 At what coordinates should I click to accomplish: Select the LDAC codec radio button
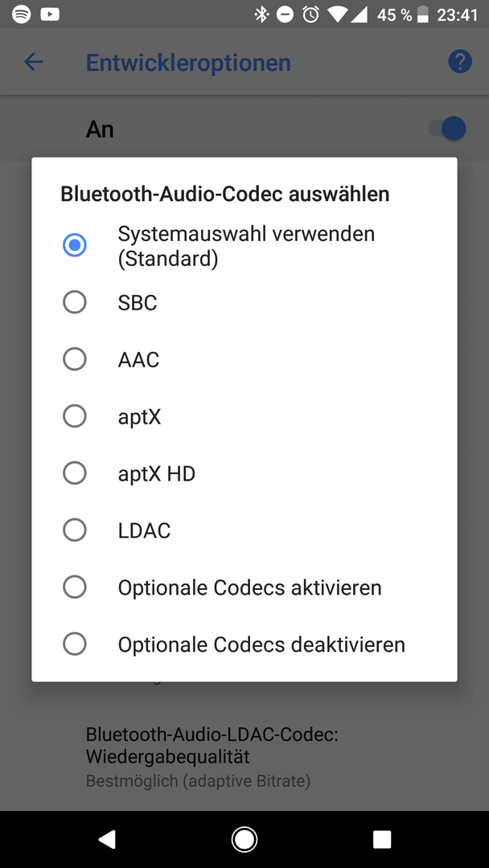coord(244,530)
